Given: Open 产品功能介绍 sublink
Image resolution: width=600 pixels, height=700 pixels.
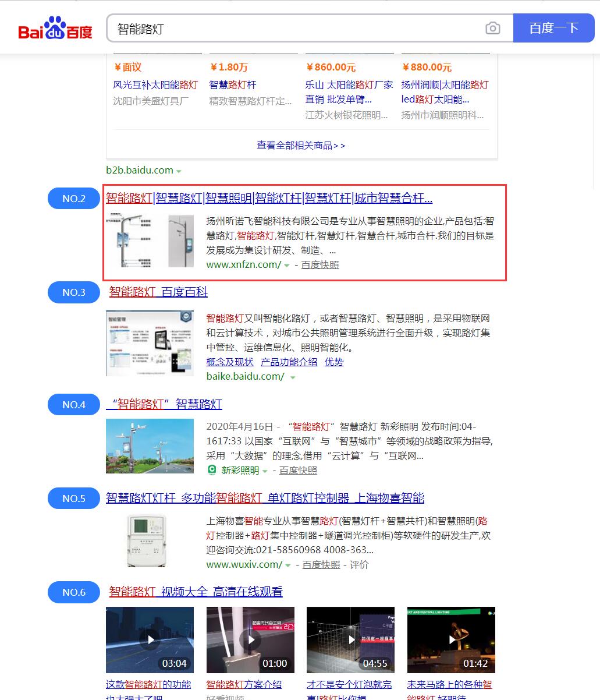Looking at the screenshot, I should pos(289,362).
